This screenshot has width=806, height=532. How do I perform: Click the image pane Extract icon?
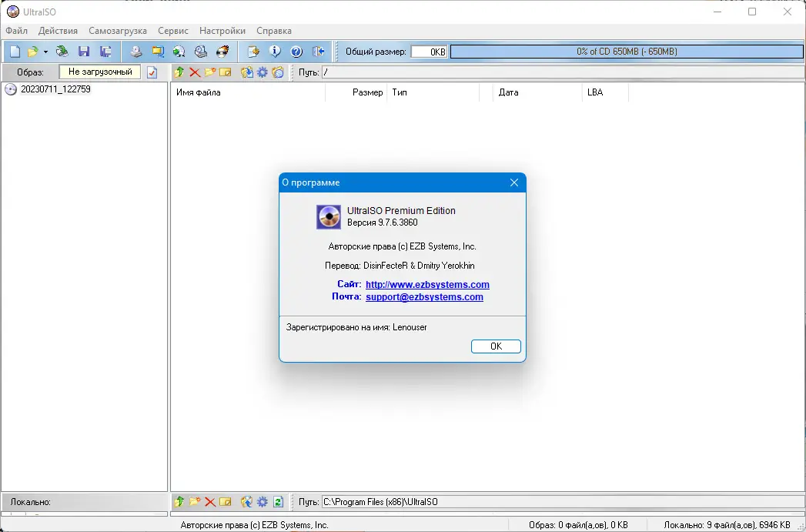tap(247, 72)
